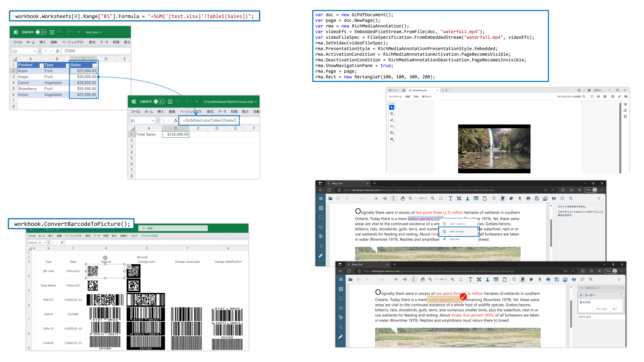644x362 pixels.
Task: Open the メニュー button in Acrobat
Action: (394, 90)
